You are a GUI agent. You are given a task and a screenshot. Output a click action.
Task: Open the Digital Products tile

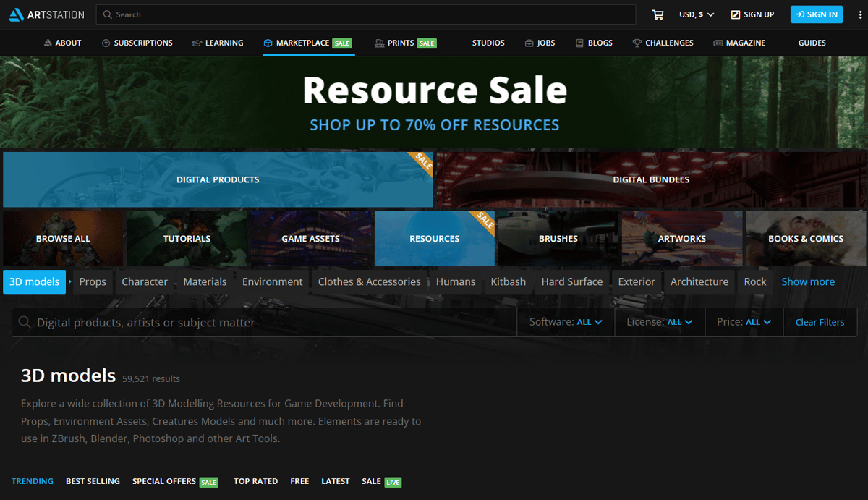pyautogui.click(x=218, y=179)
